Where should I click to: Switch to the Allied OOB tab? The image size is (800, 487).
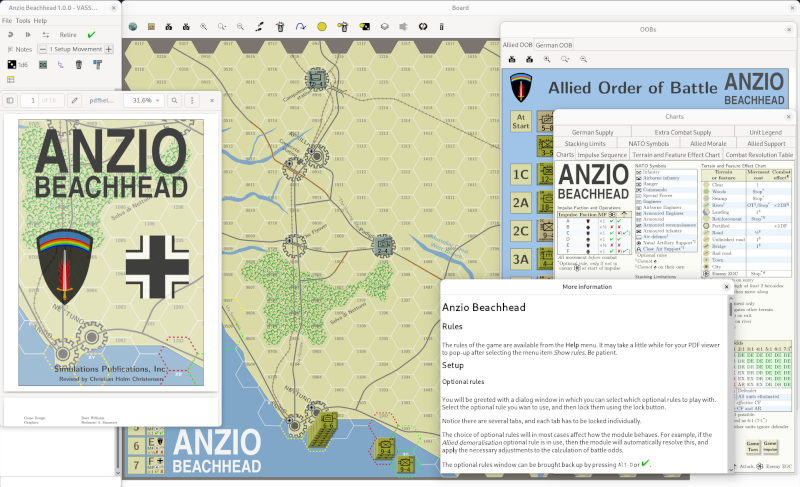pos(517,45)
